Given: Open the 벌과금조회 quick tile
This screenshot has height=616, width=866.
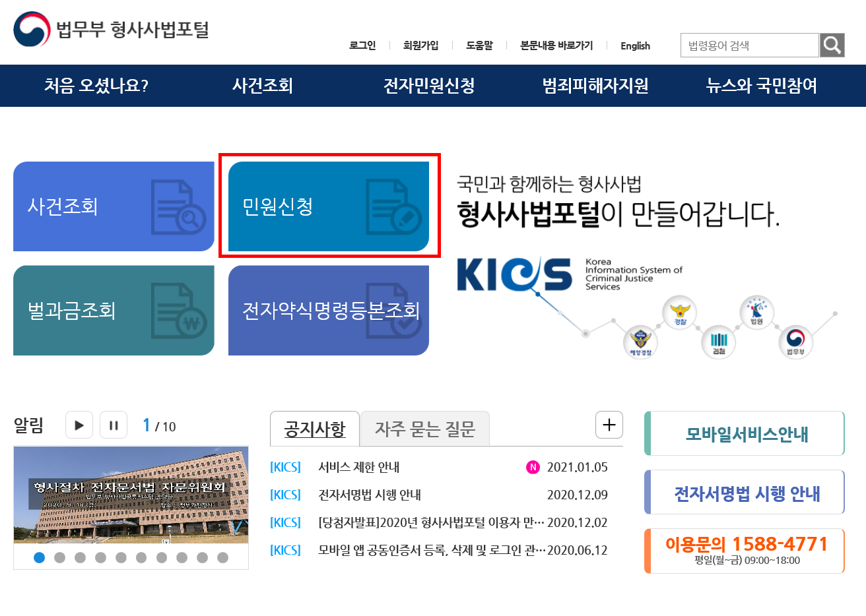Looking at the screenshot, I should pos(114,310).
